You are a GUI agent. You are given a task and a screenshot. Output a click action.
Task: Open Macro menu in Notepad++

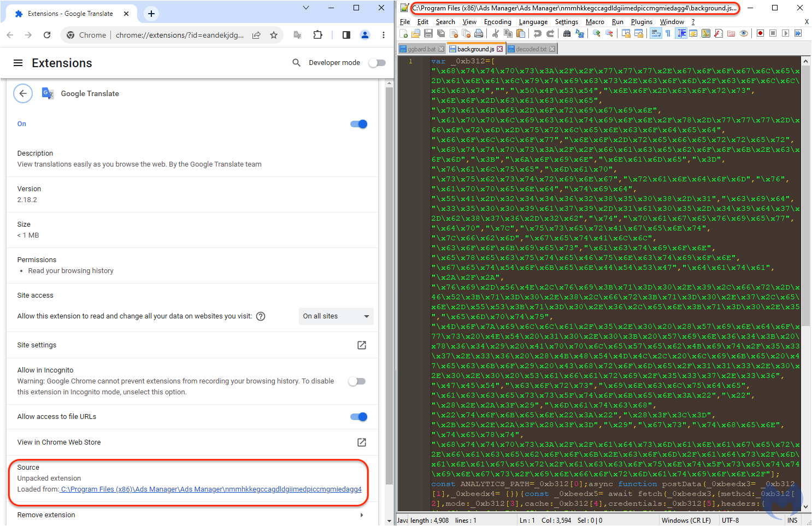point(595,22)
